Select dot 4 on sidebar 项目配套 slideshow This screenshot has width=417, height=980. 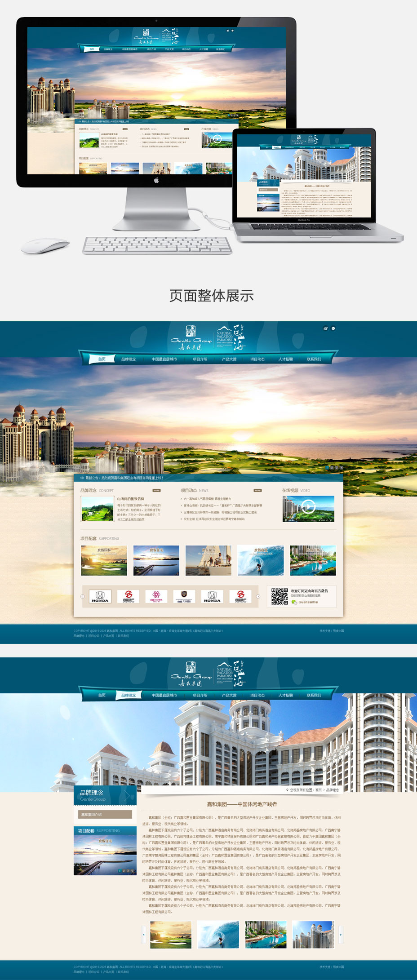coord(132,871)
